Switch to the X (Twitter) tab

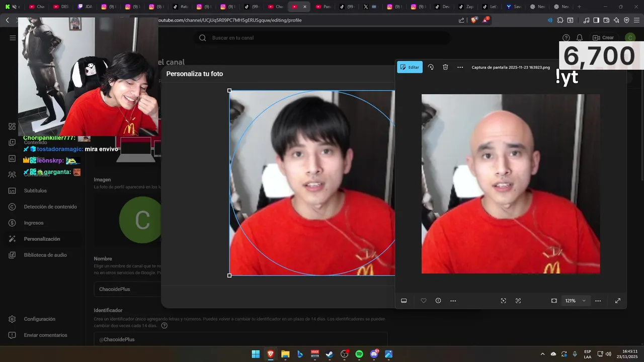pos(371,7)
